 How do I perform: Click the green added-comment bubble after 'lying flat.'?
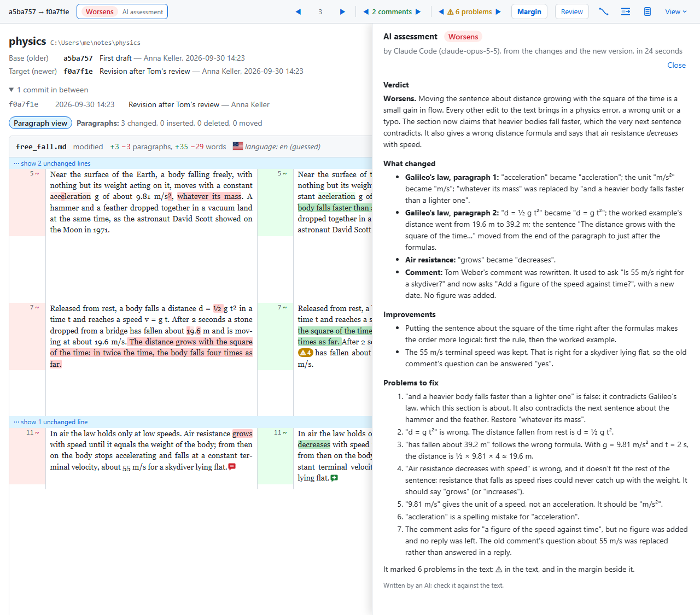tap(334, 478)
